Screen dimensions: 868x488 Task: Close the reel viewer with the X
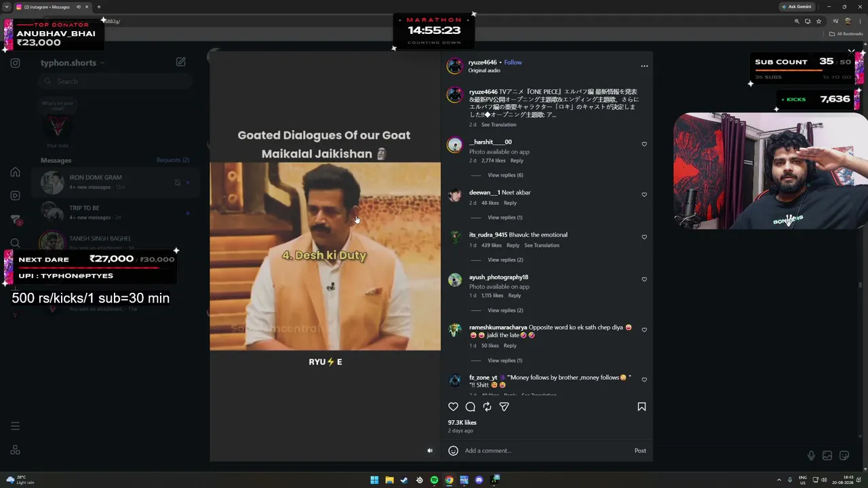point(851,51)
